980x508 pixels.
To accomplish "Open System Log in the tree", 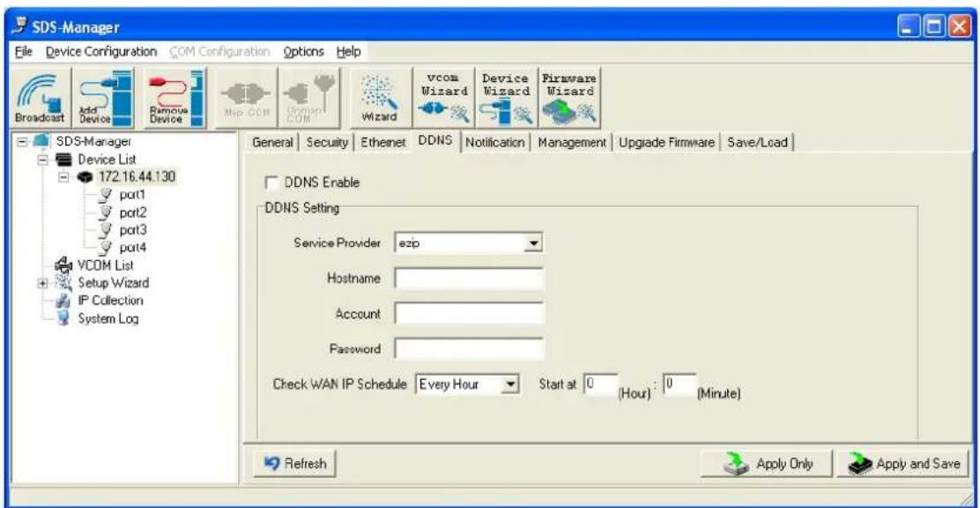I will [108, 318].
